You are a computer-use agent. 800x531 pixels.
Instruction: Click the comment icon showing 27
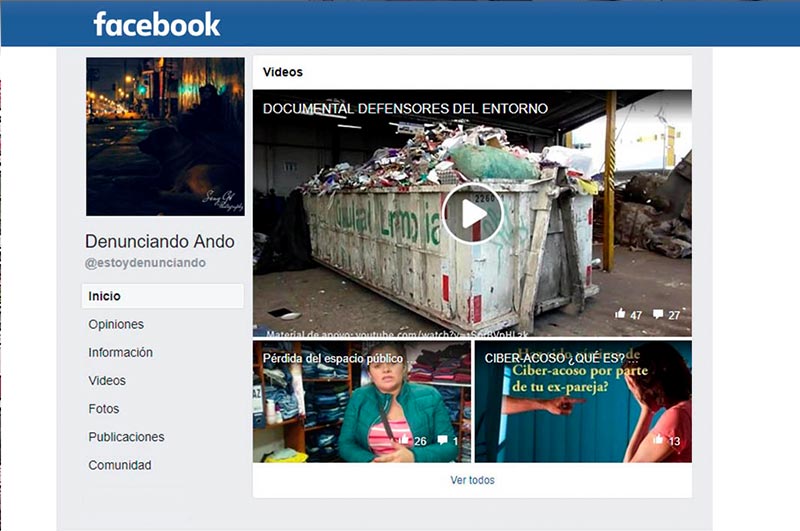click(657, 314)
